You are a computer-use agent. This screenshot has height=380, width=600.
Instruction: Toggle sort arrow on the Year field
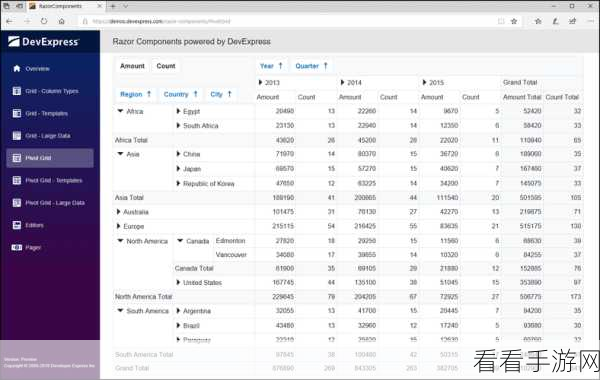pos(280,65)
